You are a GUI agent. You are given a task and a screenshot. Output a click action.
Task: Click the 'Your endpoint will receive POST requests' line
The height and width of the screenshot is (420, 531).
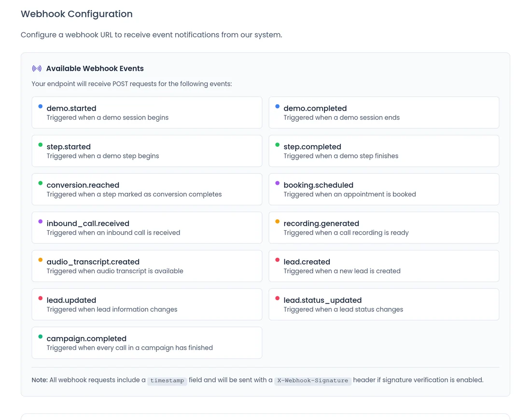point(132,84)
